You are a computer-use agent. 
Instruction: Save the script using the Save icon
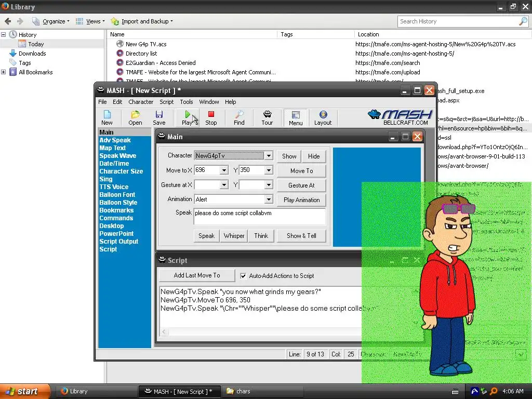click(x=159, y=118)
